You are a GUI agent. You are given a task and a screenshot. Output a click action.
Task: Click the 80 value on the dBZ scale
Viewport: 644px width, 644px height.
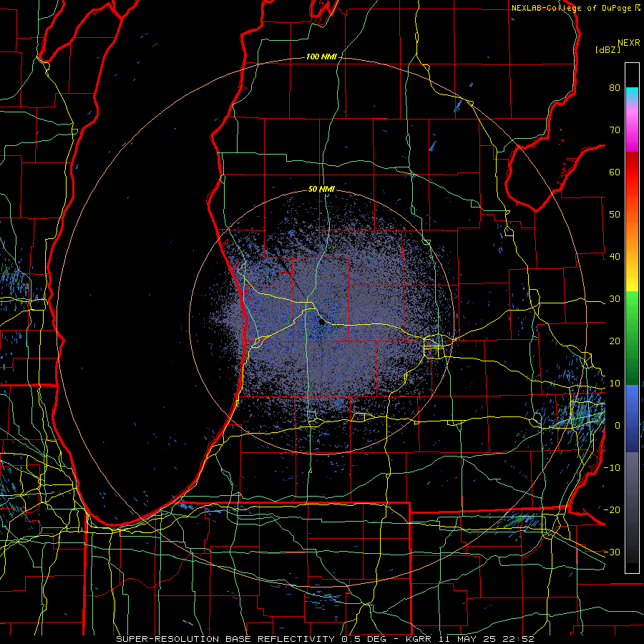[615, 87]
